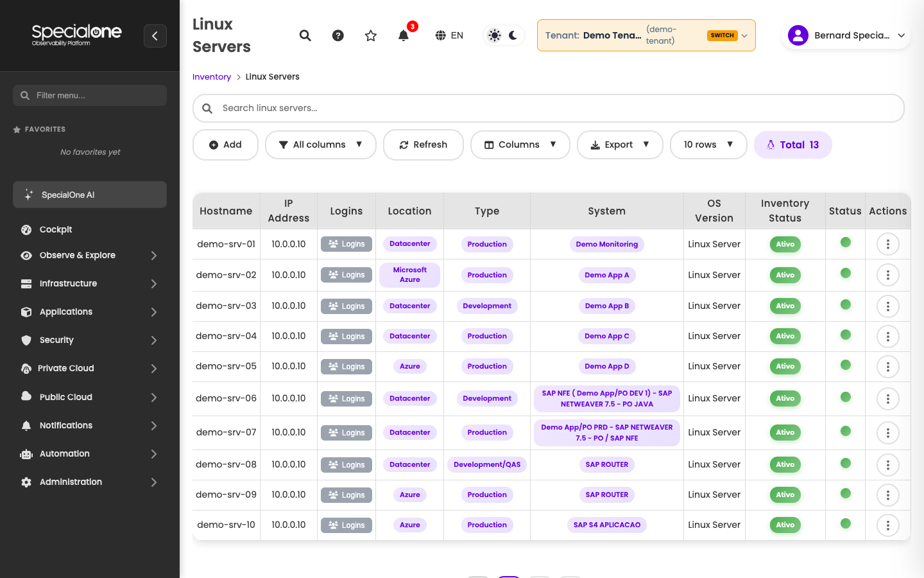Go to Inventory breadcrumb link

pyautogui.click(x=212, y=76)
